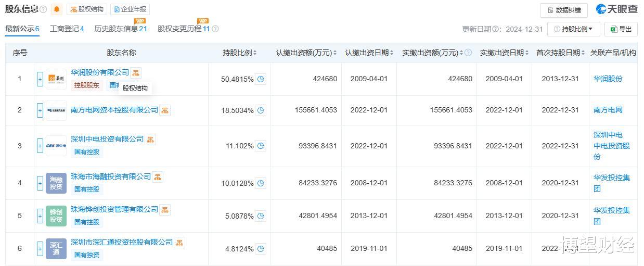644x266 pixels.
Task: Click pie chart icon next to 11.102%
Action: [261, 146]
